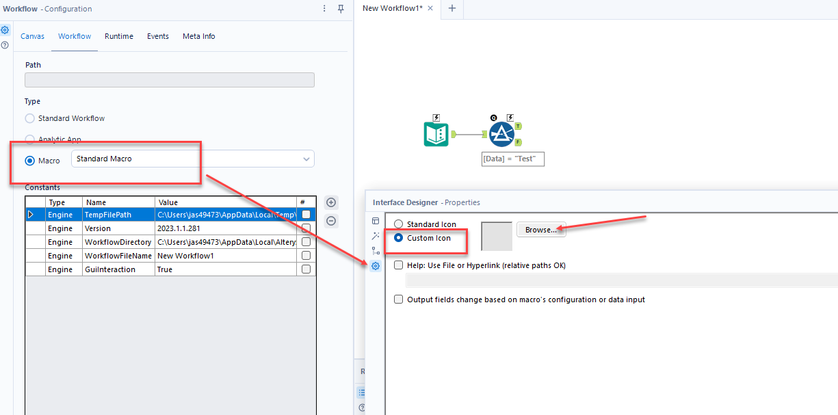The height and width of the screenshot is (415, 838).
Task: Switch to the Runtime tab
Action: click(119, 36)
